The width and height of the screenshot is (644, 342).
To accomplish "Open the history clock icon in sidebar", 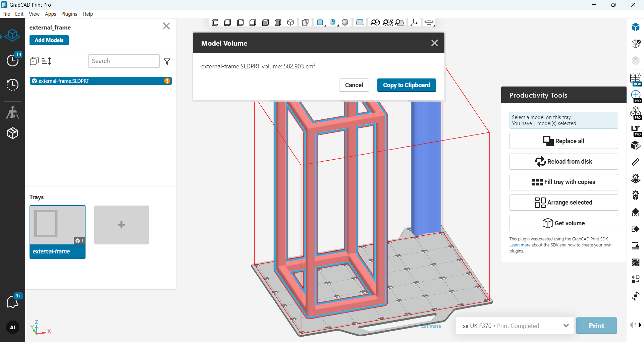I will pos(12,85).
